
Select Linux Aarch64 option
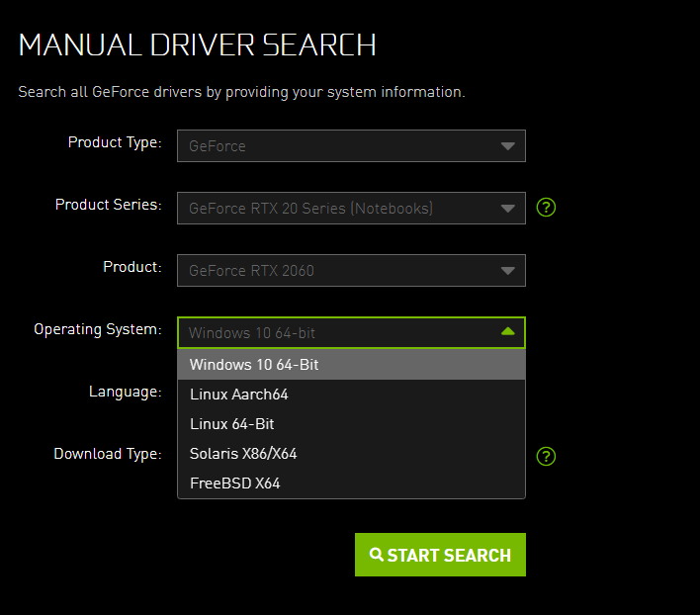[x=351, y=395]
